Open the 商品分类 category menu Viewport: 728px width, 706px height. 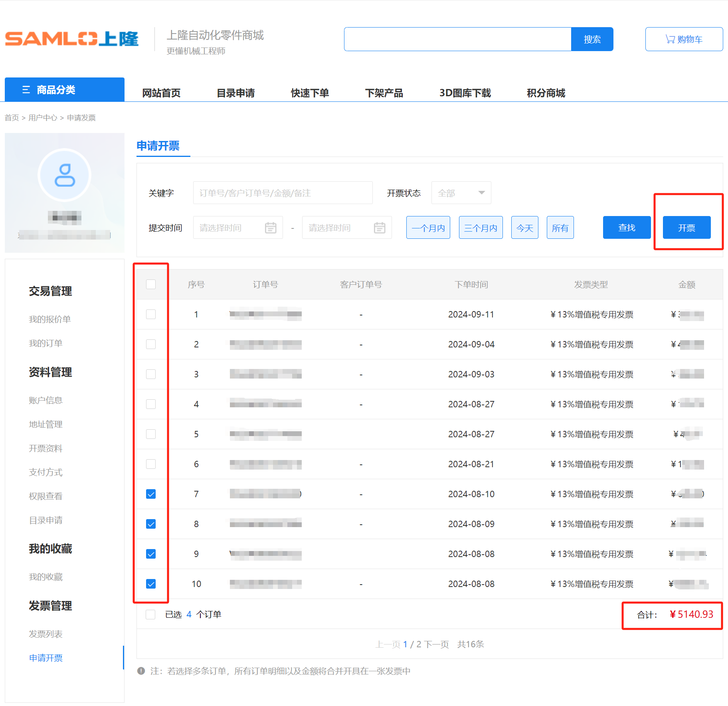click(x=65, y=90)
